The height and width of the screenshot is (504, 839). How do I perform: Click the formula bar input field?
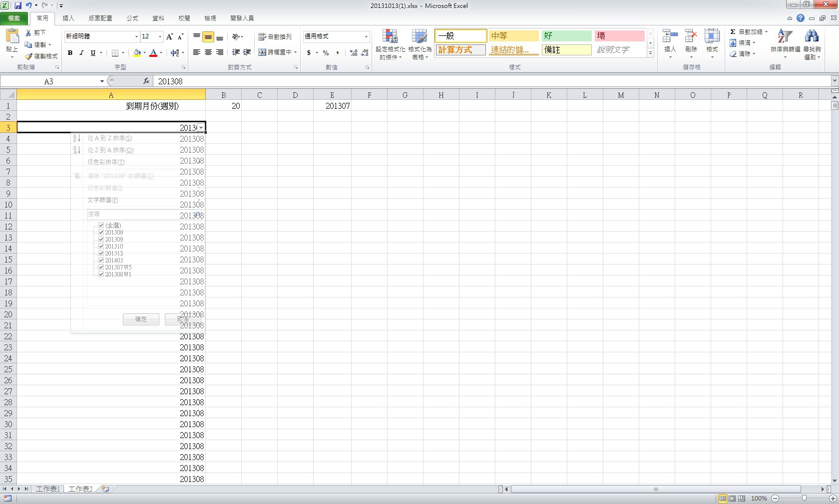[489, 81]
